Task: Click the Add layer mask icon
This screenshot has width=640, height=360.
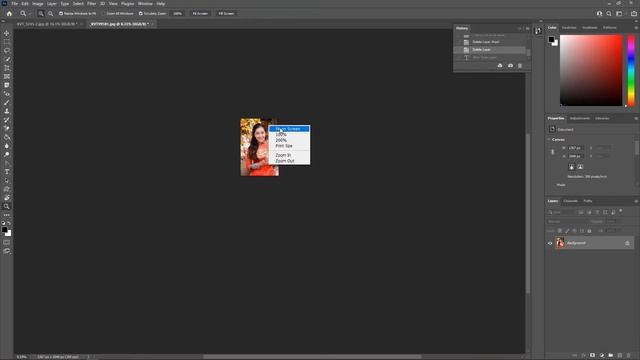Action: click(592, 356)
